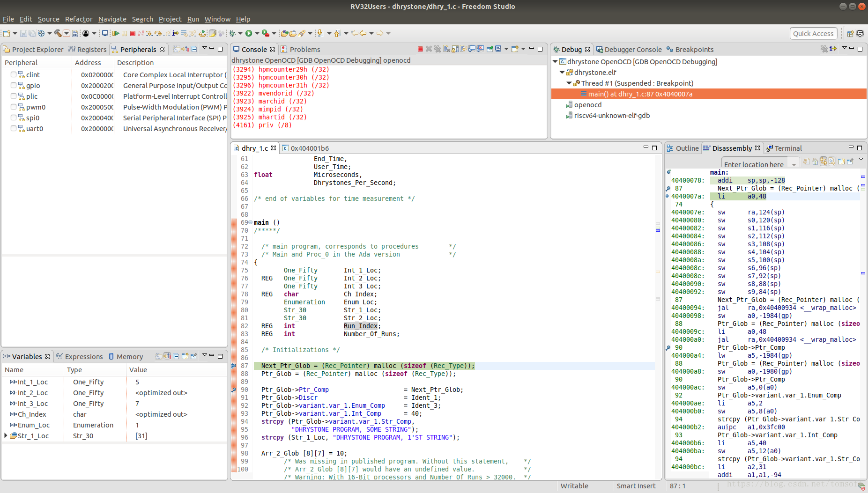Collapse the dhrystone.elf tree node
The image size is (868, 493).
click(562, 72)
